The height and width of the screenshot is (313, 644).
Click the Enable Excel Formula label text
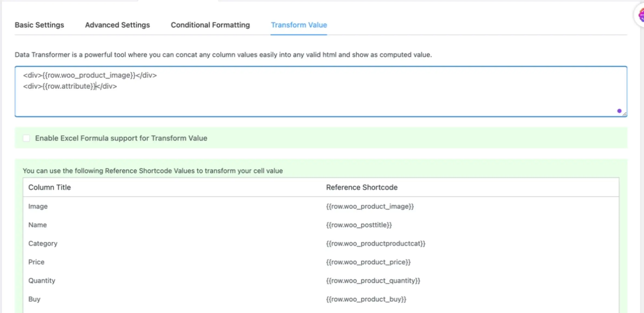121,138
